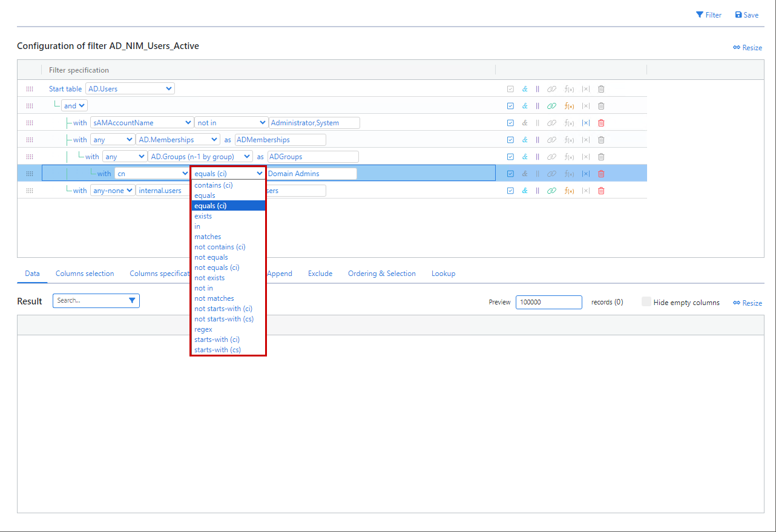Click the purple '||' icon in the AD.Memberships row
This screenshot has width=776, height=532.
pos(537,140)
